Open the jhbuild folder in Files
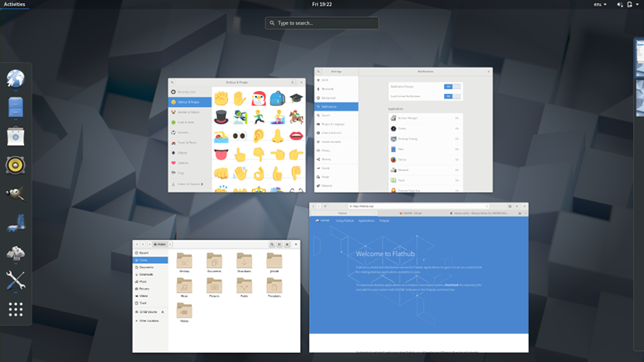Screen dimensions: 644x362 coord(274,263)
